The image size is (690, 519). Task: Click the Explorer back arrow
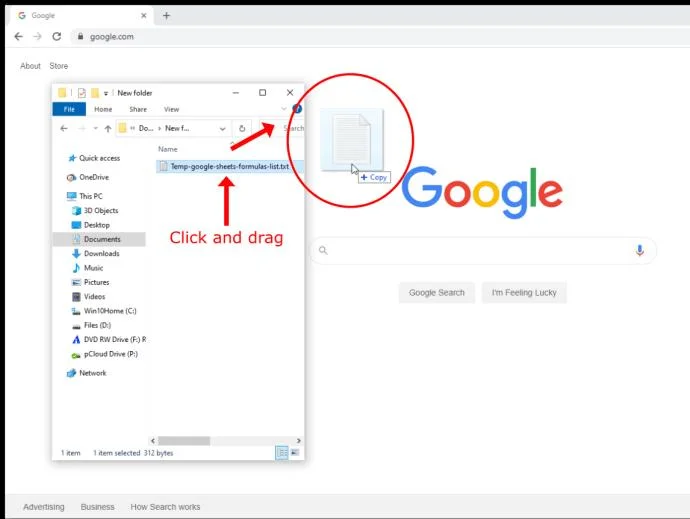64,129
